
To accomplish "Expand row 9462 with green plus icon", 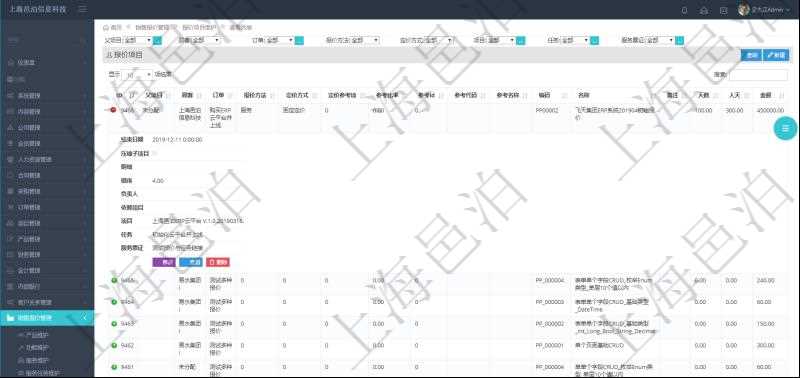I will click(114, 345).
